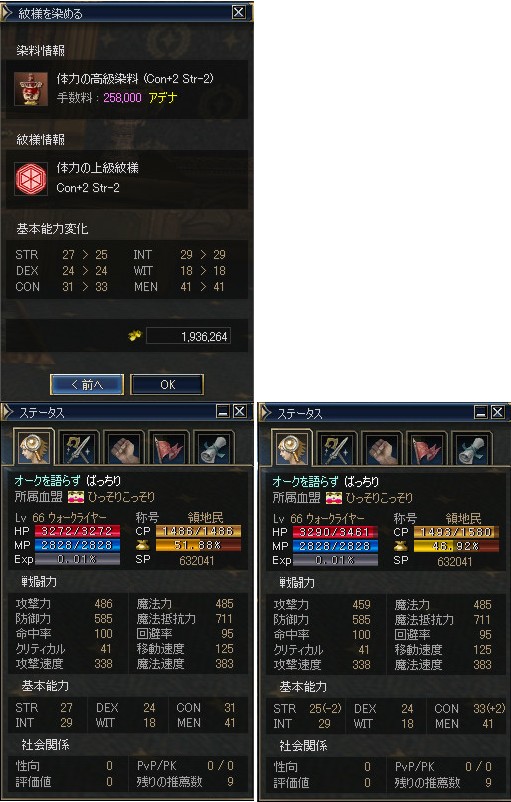Click the red dye potion item icon
The height and width of the screenshot is (802, 511).
(31, 89)
